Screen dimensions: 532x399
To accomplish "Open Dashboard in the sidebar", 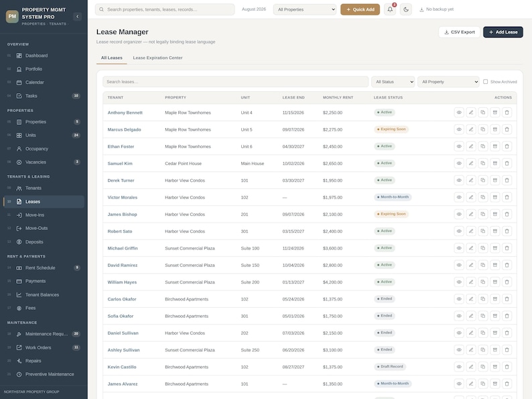I will click(x=44, y=56).
